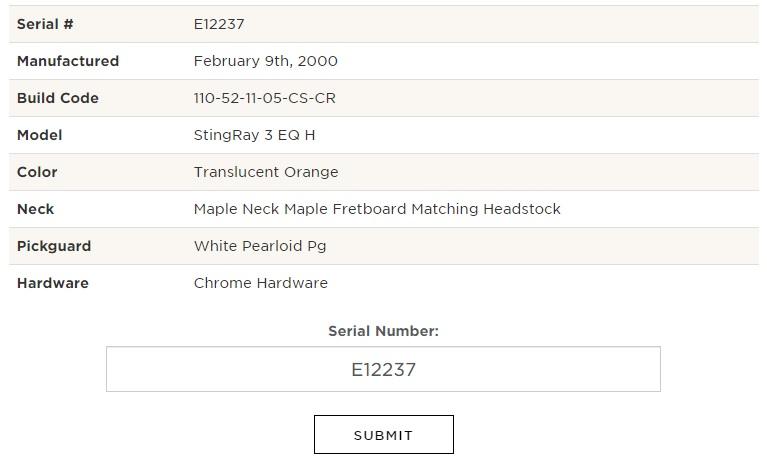
Task: Click the Manufactured row label
Action: [68, 61]
